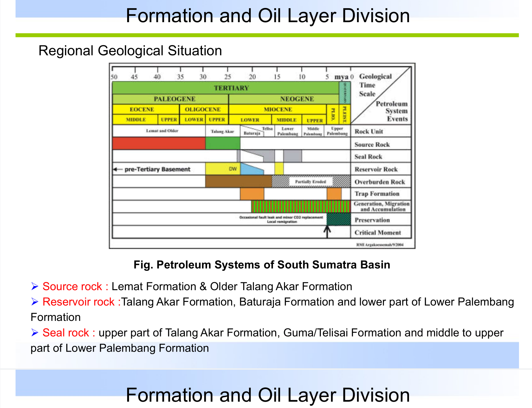Click the red "Seal rock :" label
This screenshot has width=532, height=408.
pos(69,333)
